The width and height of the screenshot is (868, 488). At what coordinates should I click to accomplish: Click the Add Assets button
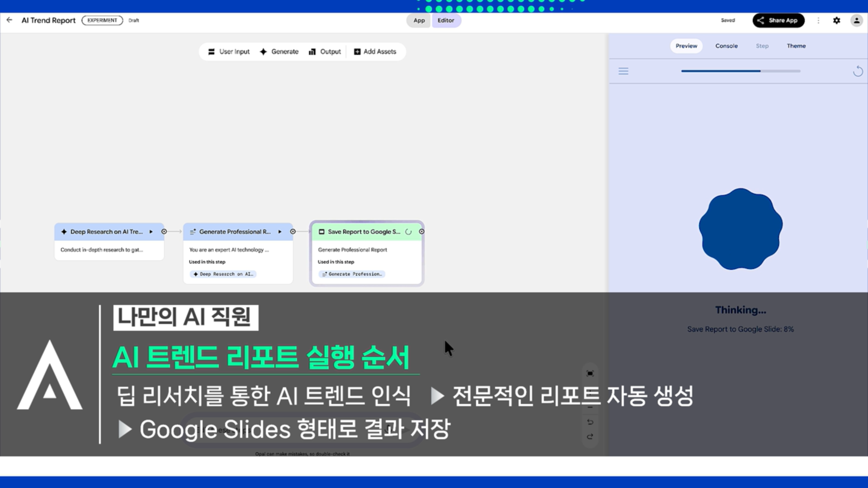coord(375,52)
